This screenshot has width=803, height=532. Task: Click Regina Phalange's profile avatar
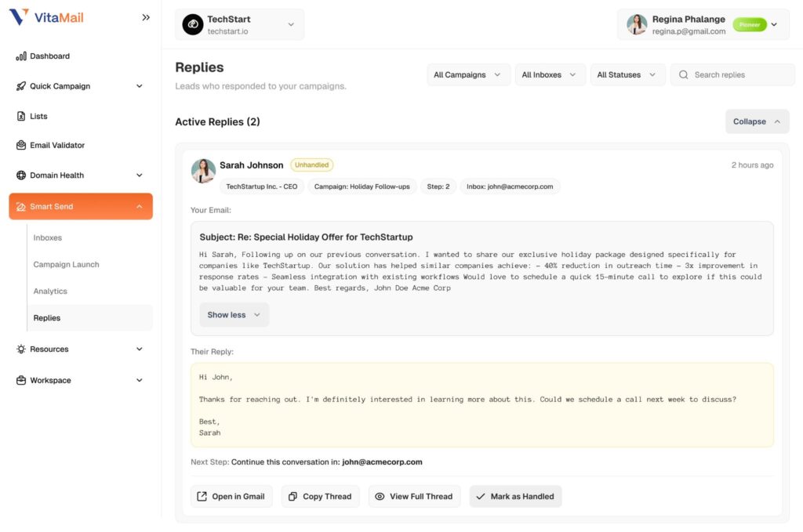637,24
